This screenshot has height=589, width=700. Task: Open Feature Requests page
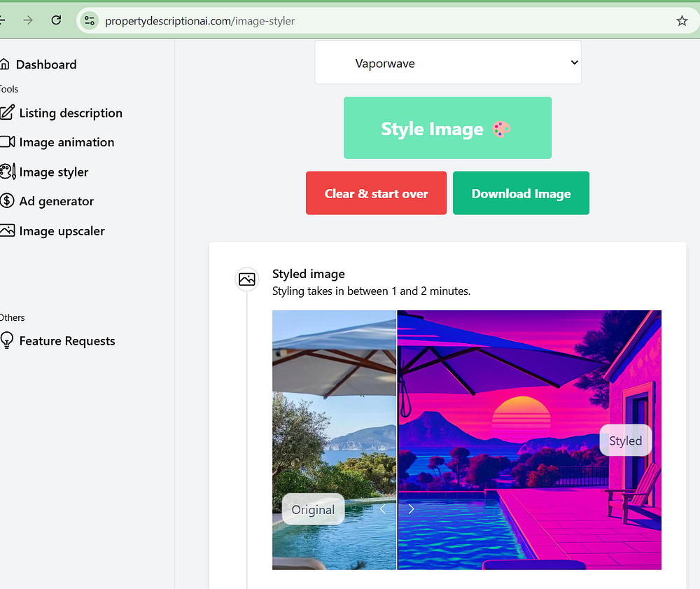67,341
